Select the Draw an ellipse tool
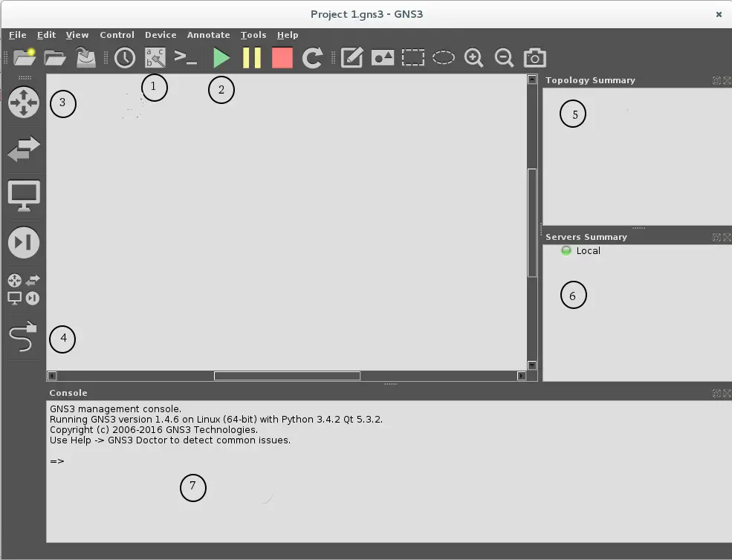Screen dimensions: 732x560 pos(444,58)
